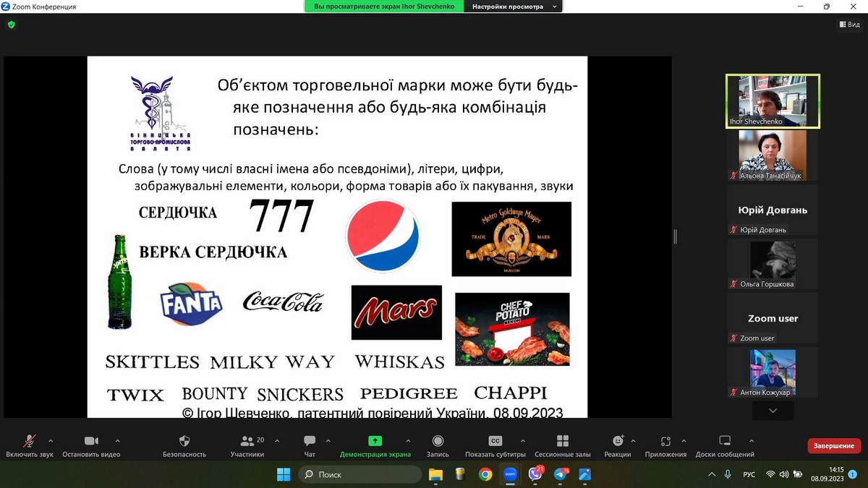This screenshot has height=488, width=868.
Task: Toggle subtitles with Показать субтитры
Action: pyautogui.click(x=495, y=441)
